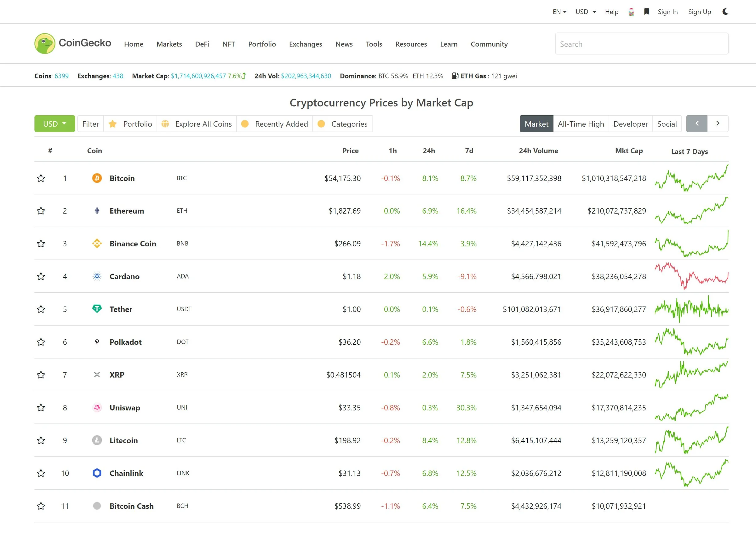Screen dimensions: 756x534
Task: Open the Categories button
Action: click(342, 124)
